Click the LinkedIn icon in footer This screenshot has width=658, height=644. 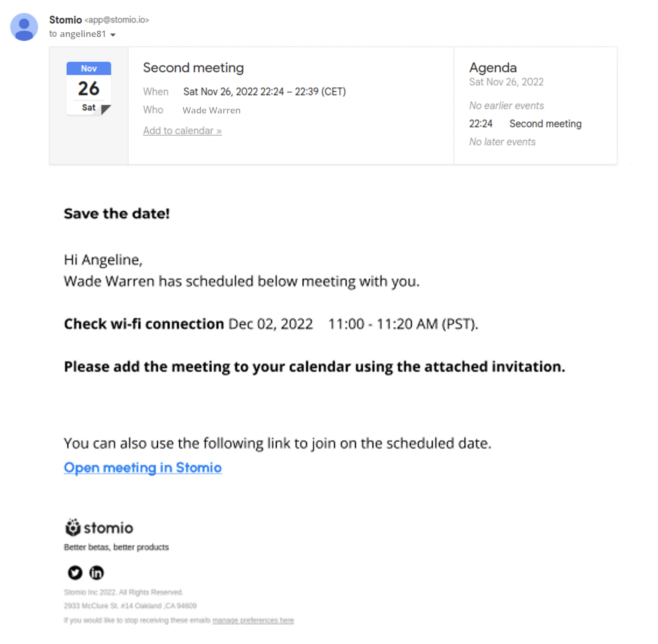coord(96,573)
